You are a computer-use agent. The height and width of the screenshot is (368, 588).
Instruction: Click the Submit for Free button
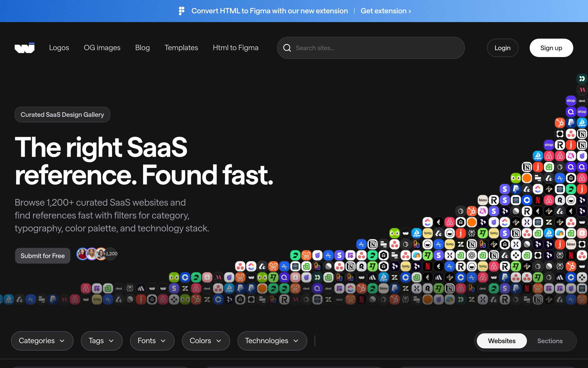tap(42, 256)
